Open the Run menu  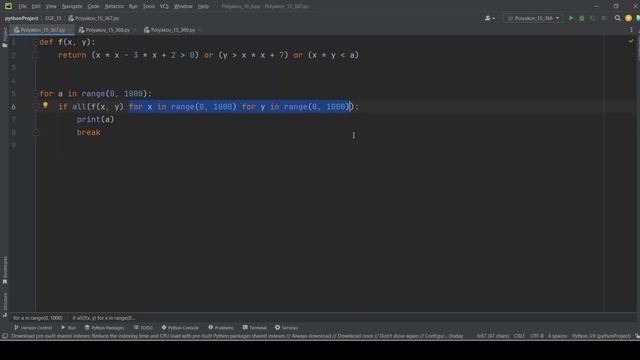[x=133, y=7]
